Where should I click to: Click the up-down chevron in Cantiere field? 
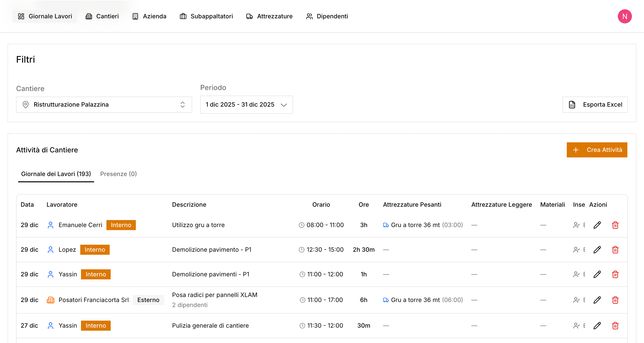(x=183, y=105)
